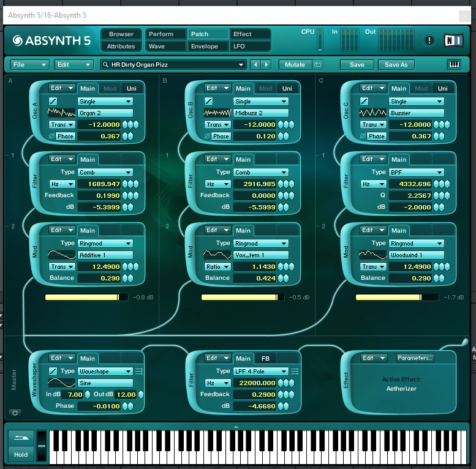Click the Waveshaper Sine waveform icon
This screenshot has height=469, width=476.
point(62,383)
